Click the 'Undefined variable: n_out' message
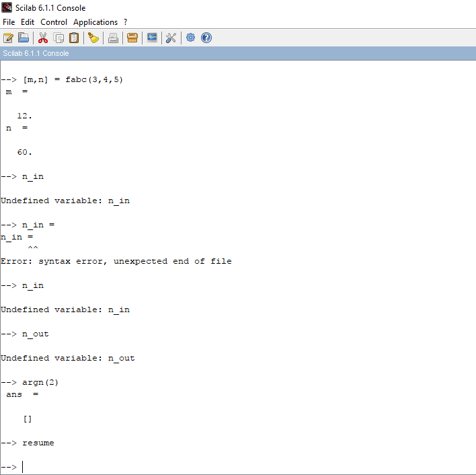Screen dimensions: 476x475 (x=67, y=358)
